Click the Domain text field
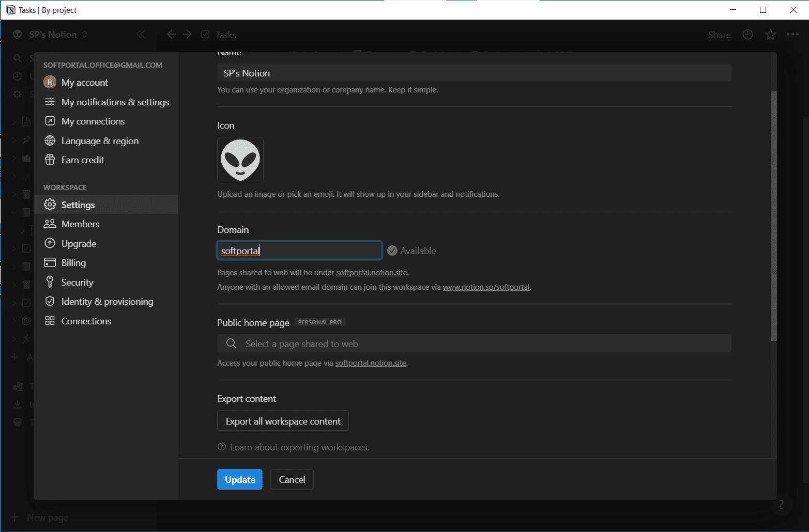 pos(299,251)
